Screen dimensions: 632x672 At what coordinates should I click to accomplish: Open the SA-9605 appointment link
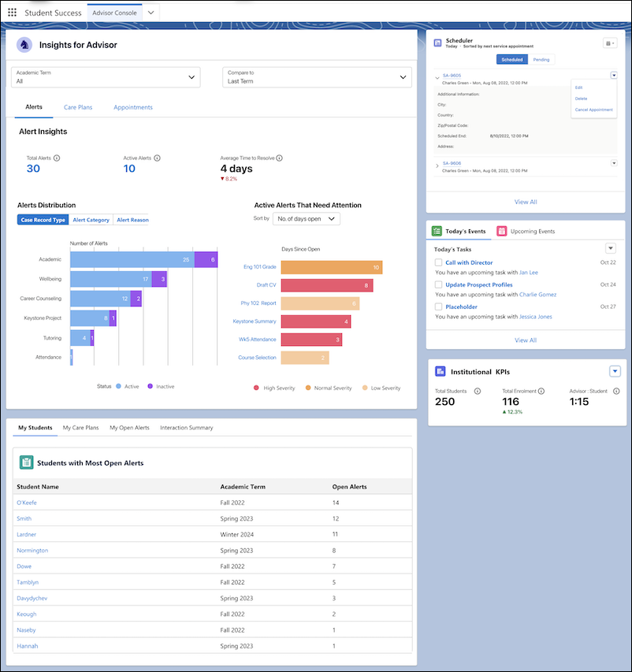452,76
